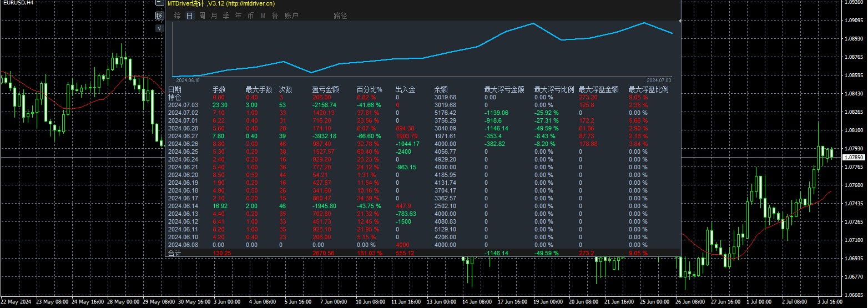Screen dimensions: 868x308
Task: Select the 季 (quarterly) tab
Action: tap(226, 16)
